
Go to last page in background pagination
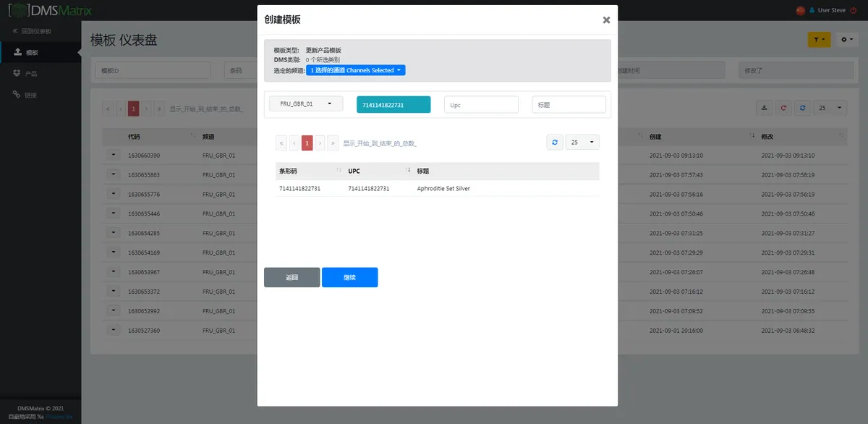click(159, 109)
